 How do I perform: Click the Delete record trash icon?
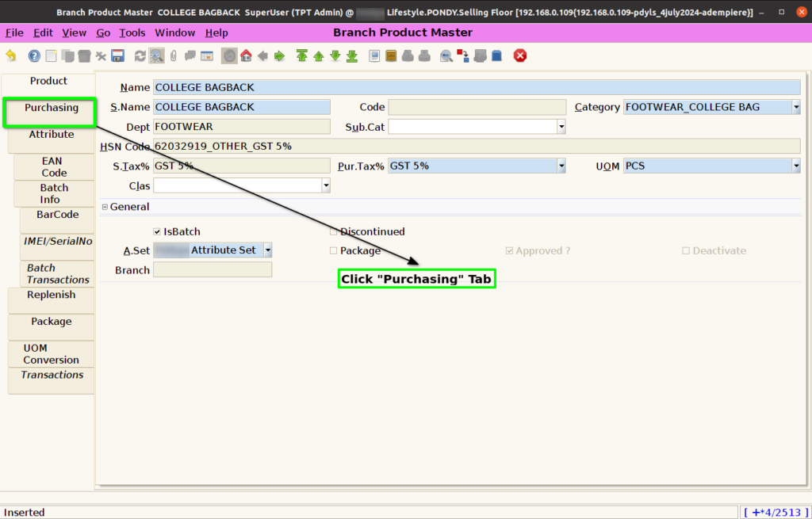(84, 56)
